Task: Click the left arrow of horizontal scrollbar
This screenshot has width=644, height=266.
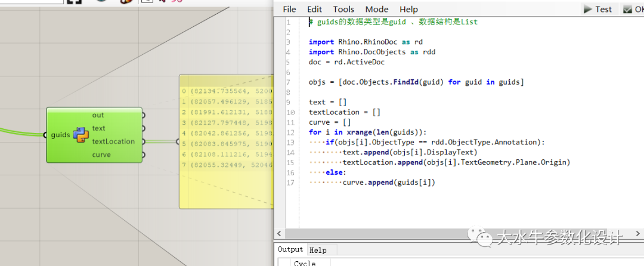Action: pyautogui.click(x=279, y=233)
